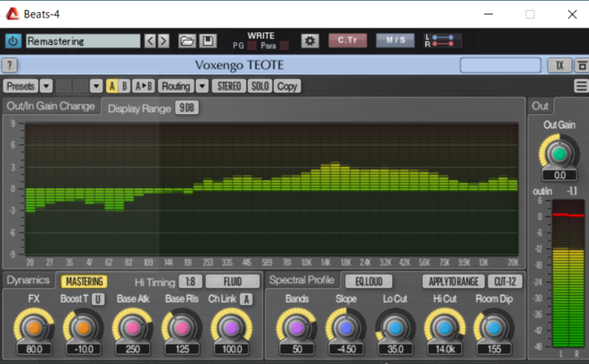The image size is (589, 364).
Task: Adjust the Boost T knob
Action: 84,327
